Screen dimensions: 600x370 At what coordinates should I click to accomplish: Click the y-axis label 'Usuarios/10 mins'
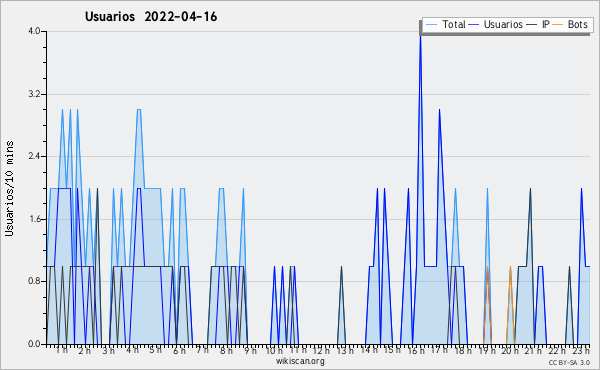[9, 188]
